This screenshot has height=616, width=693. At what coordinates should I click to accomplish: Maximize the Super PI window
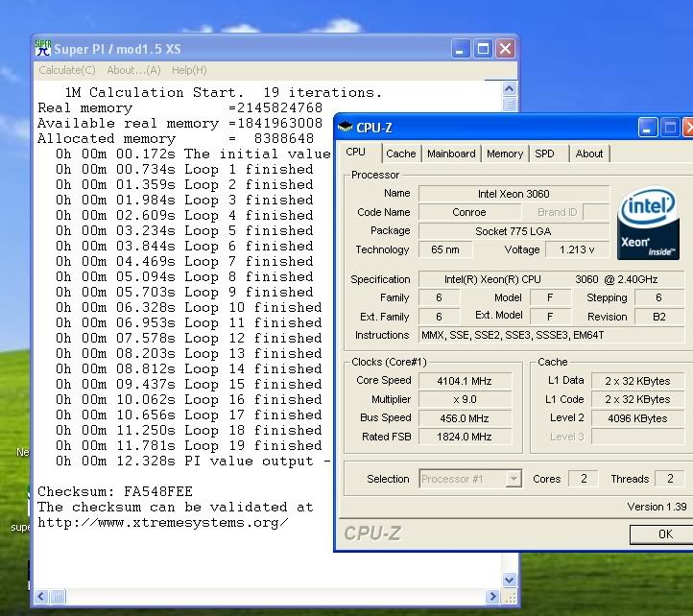click(483, 49)
